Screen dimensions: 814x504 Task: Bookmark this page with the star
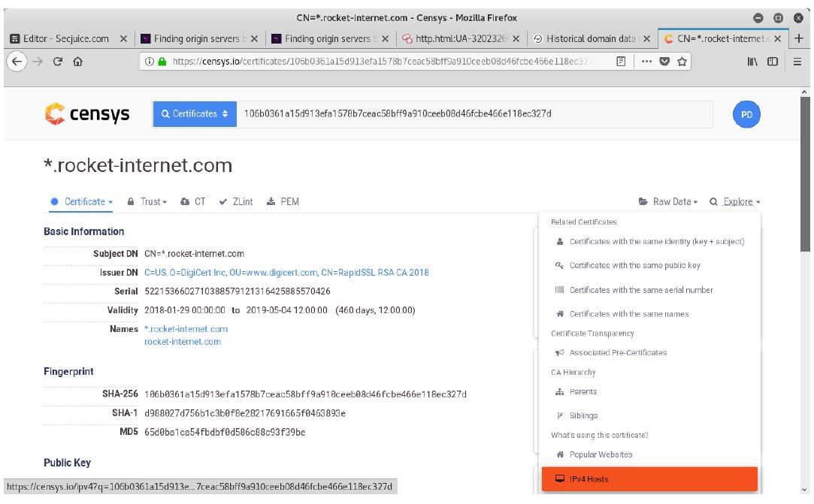(682, 62)
